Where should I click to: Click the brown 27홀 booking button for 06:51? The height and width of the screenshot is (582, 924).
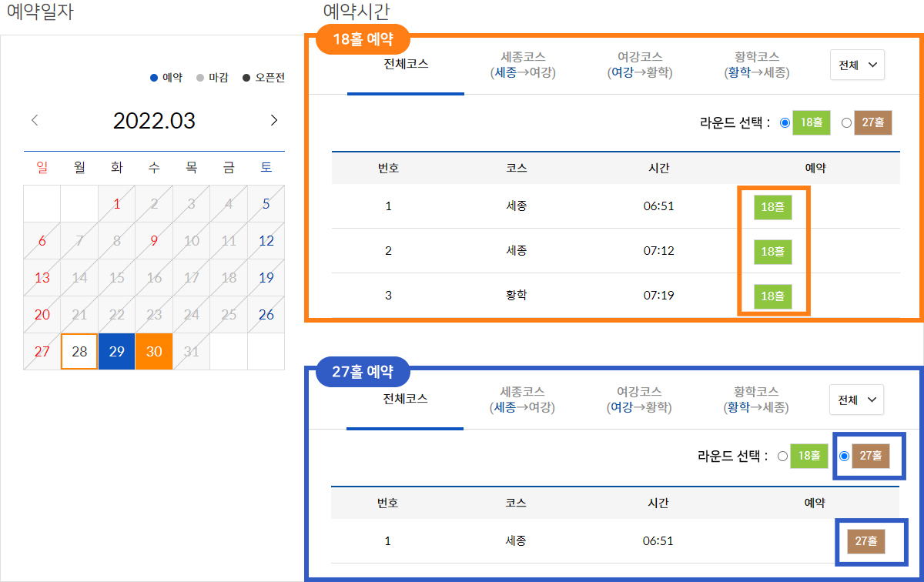[866, 541]
